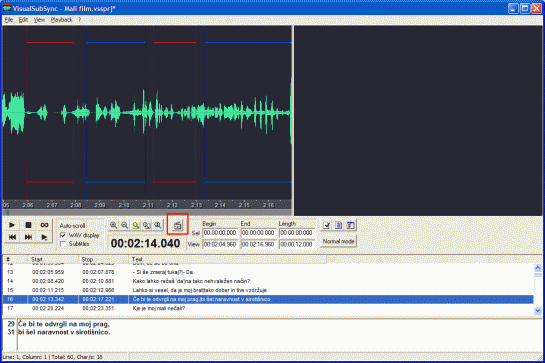Click the selection Begin time field
Viewport: 545px width, 363px height.
pos(220,233)
